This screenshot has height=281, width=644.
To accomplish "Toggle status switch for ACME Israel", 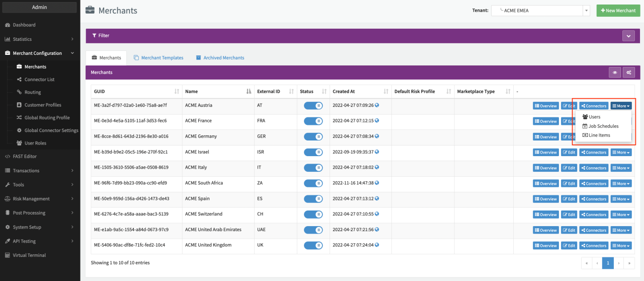I will coord(313,152).
